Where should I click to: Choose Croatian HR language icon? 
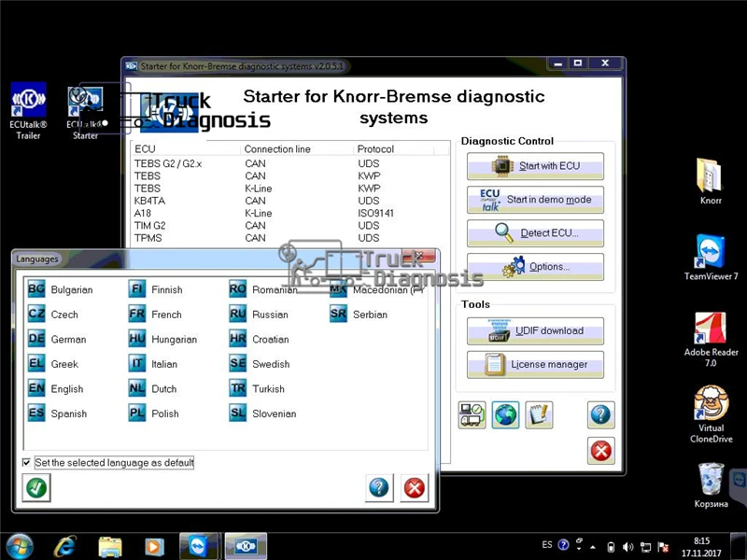[238, 339]
